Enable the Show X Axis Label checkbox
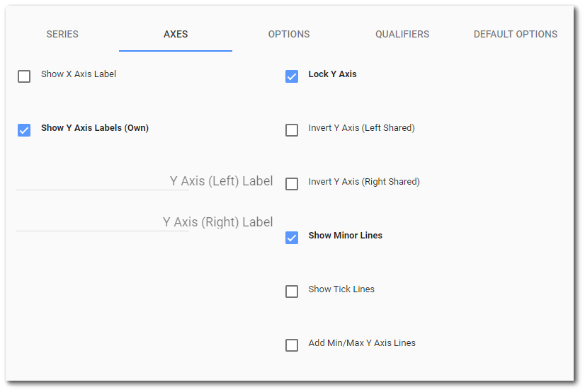The width and height of the screenshot is (585, 392). pos(24,76)
